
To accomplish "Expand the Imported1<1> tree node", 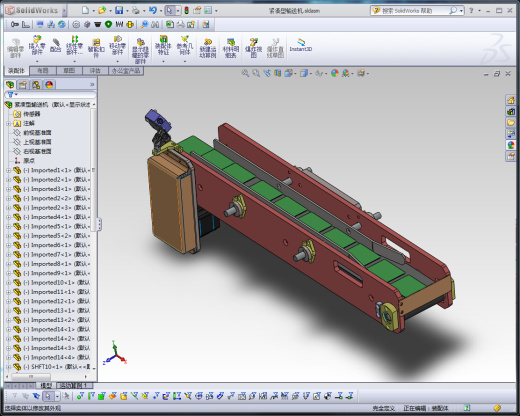I will pyautogui.click(x=9, y=170).
